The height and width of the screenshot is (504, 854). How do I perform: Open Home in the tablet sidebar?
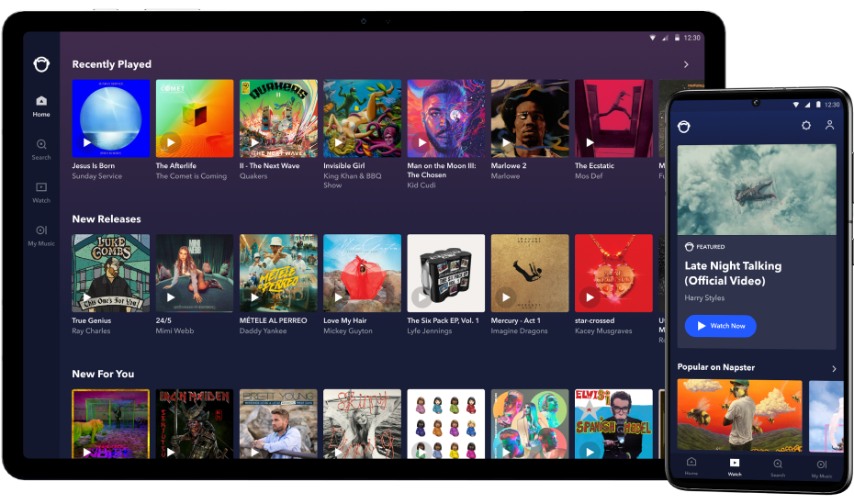pos(41,106)
